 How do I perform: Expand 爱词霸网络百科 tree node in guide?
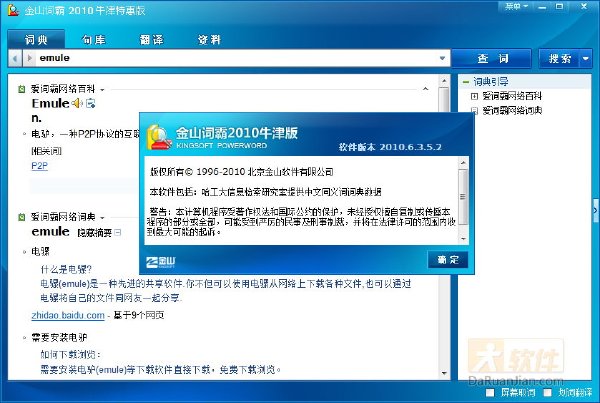click(474, 96)
